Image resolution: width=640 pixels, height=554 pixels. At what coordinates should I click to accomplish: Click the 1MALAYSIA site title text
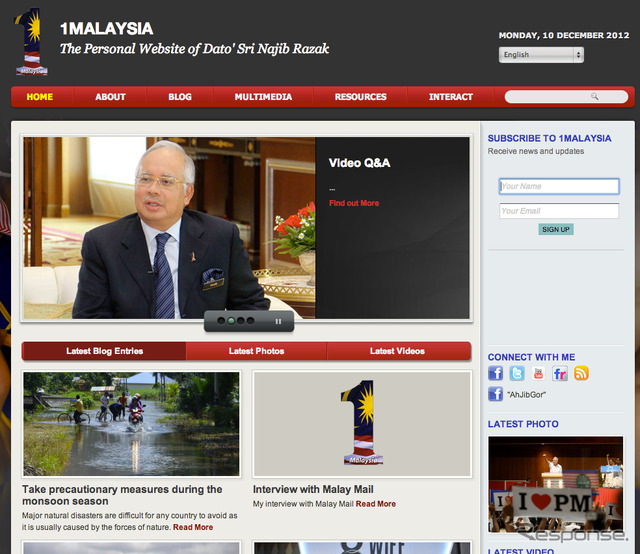(x=107, y=29)
